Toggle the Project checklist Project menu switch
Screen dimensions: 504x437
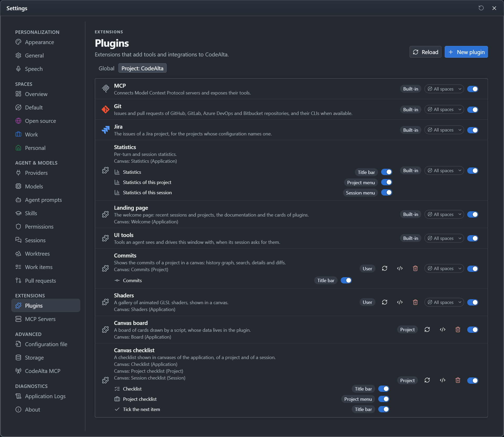(384, 399)
